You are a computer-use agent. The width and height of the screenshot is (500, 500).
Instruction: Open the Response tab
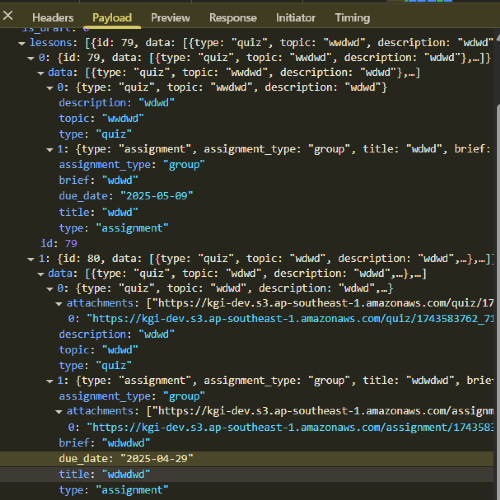point(233,17)
